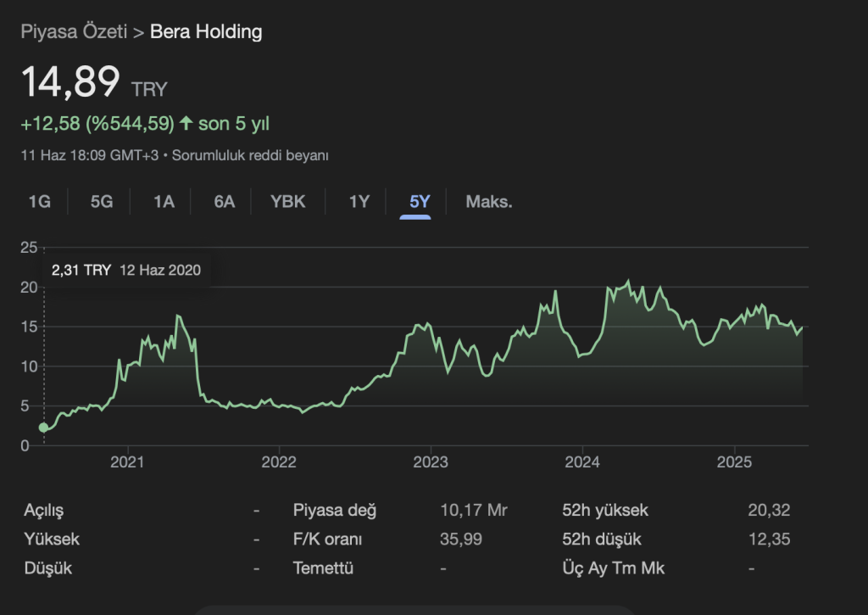This screenshot has height=615, width=868.
Task: Switch to the 5G range tab
Action: point(102,202)
